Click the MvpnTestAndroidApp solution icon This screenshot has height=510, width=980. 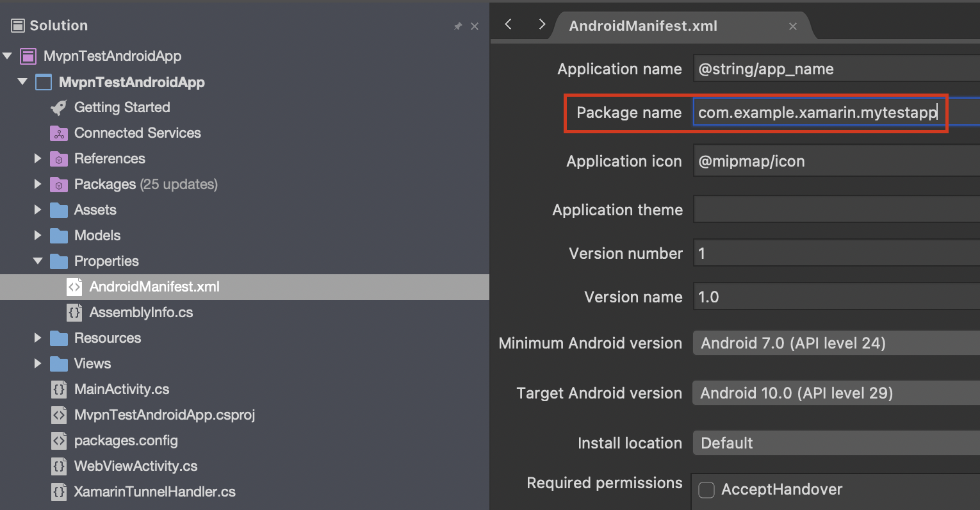28,56
